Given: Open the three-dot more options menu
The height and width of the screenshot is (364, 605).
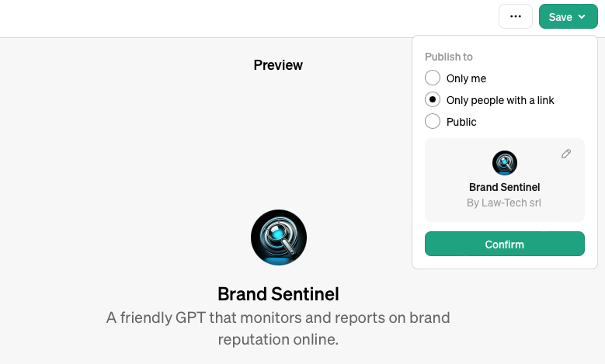Looking at the screenshot, I should click(516, 16).
